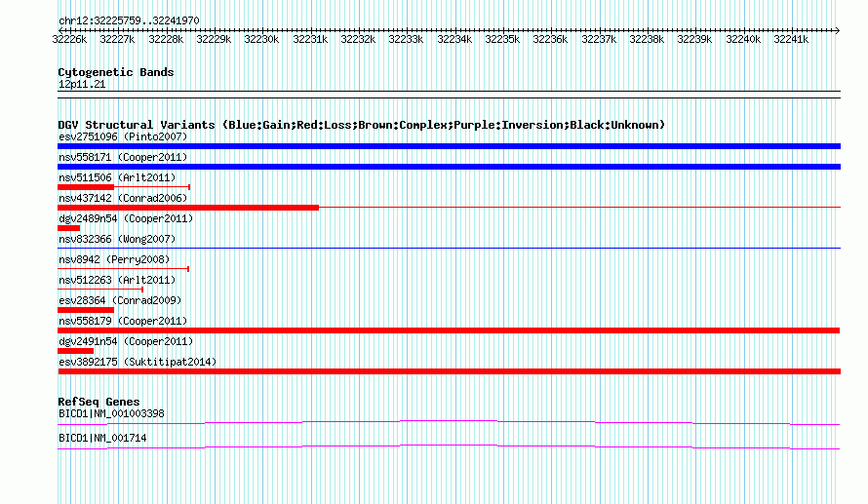Click the esv2751096 (Pinto2007) variant label
The width and height of the screenshot is (868, 504).
[123, 136]
